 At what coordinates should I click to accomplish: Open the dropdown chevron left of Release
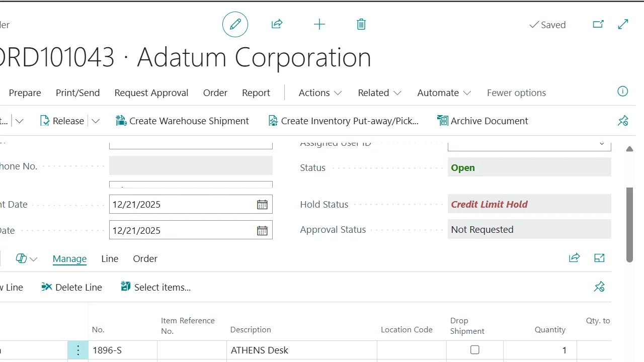20,121
